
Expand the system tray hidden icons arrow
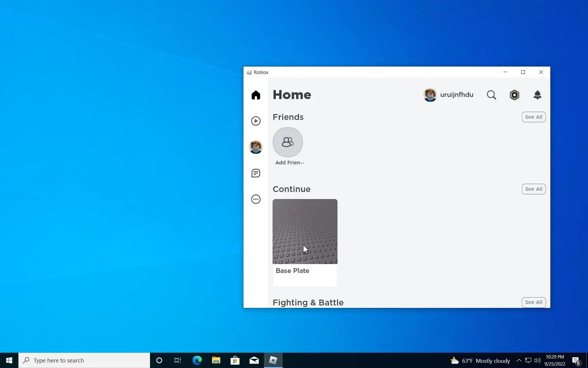tap(519, 360)
